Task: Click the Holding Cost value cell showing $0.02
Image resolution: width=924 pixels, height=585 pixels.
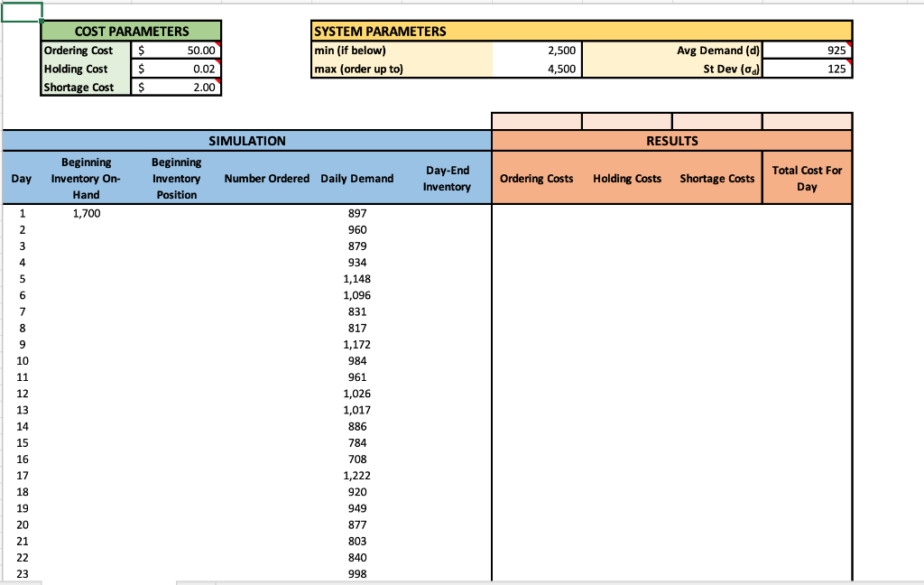Action: pos(177,69)
